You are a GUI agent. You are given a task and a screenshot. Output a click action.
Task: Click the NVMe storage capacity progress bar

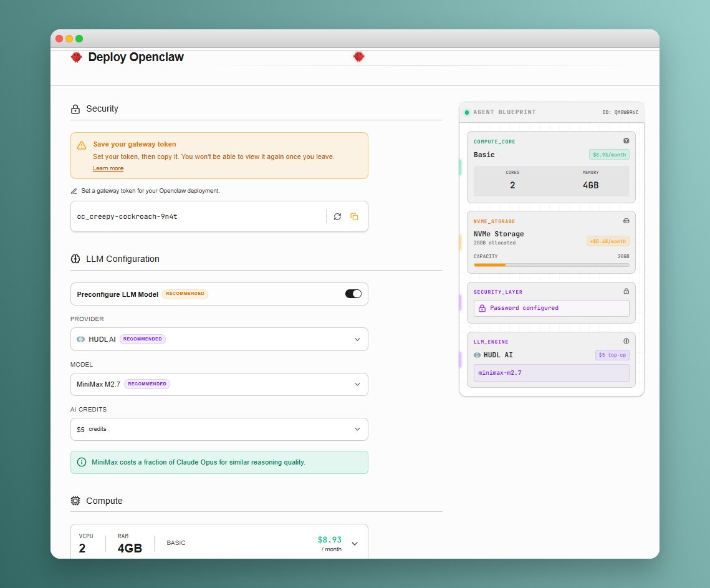tap(552, 265)
